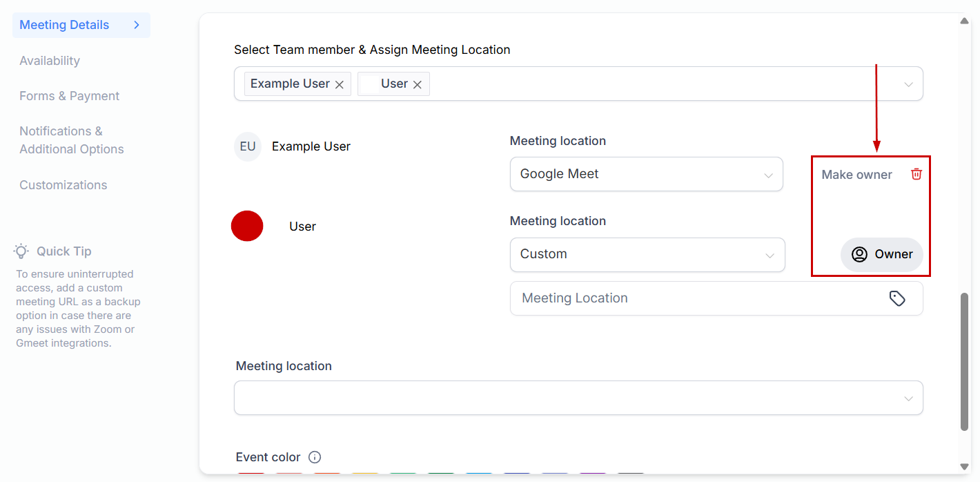Open the Google Meet location dropdown

coord(647,174)
